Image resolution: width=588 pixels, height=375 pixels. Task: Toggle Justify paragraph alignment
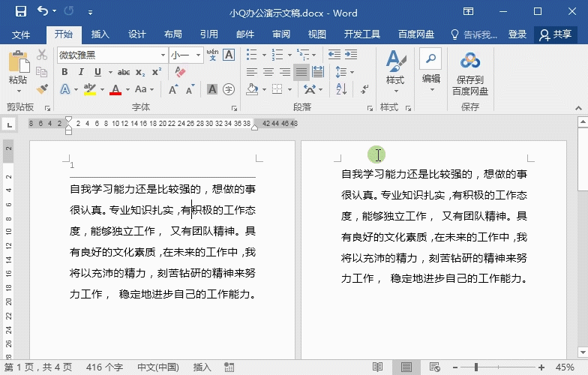301,72
